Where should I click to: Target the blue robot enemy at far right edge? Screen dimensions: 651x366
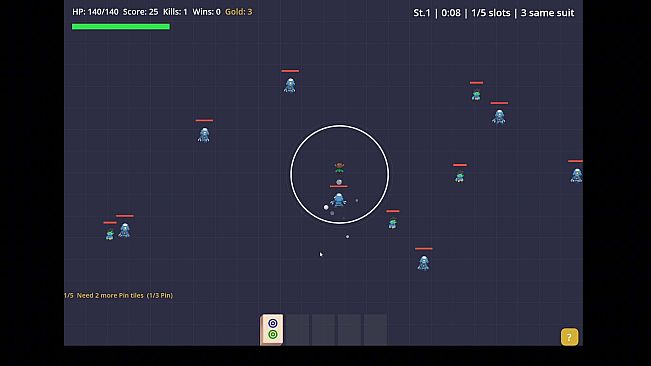point(576,175)
